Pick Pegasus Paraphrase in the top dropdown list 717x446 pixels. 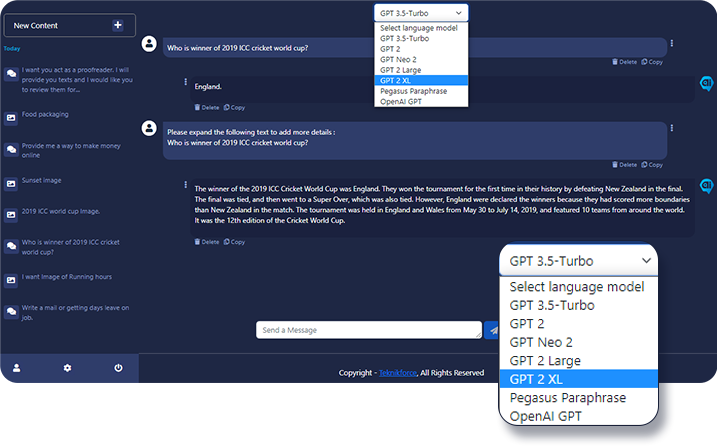pos(421,91)
